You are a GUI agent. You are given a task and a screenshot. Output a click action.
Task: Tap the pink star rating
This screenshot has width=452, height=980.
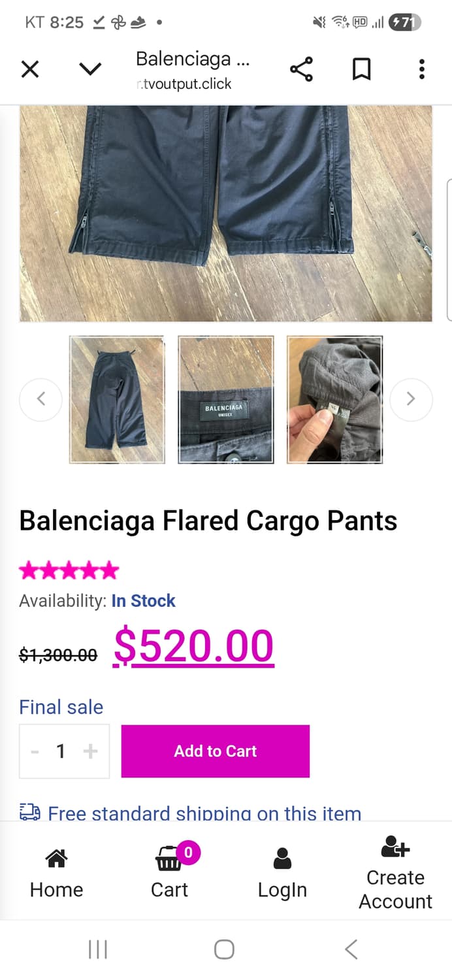coord(69,571)
